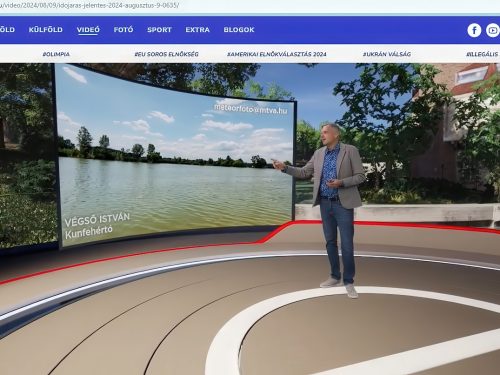The width and height of the screenshot is (500, 375).
Task: Open #AMERIKAI ELNÖKVÁLASZTÁS 2024 topic
Action: pyautogui.click(x=277, y=54)
